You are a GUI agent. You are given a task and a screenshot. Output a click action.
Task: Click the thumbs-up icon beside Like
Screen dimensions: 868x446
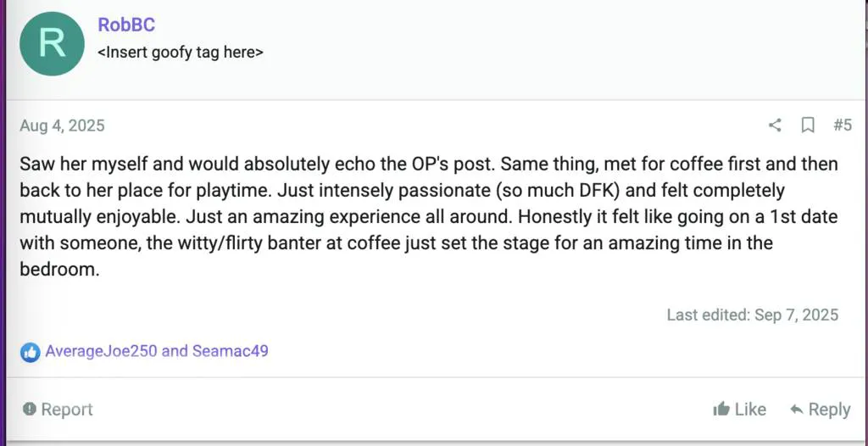(721, 410)
